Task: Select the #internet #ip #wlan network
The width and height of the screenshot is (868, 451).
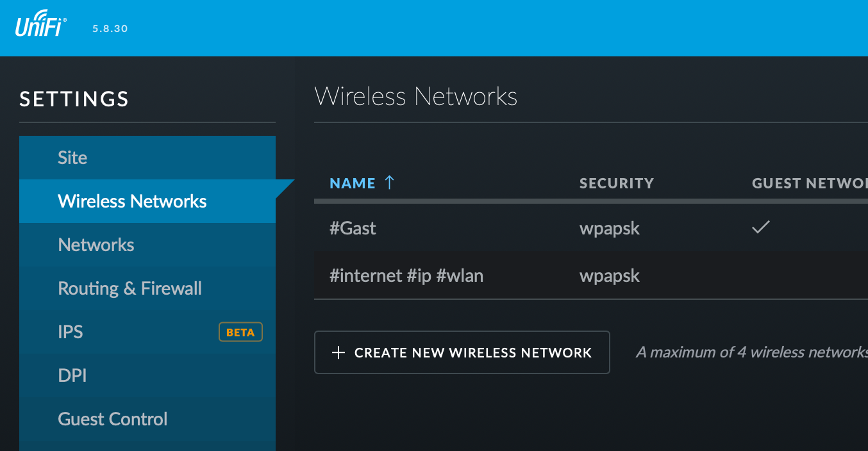Action: click(x=406, y=275)
